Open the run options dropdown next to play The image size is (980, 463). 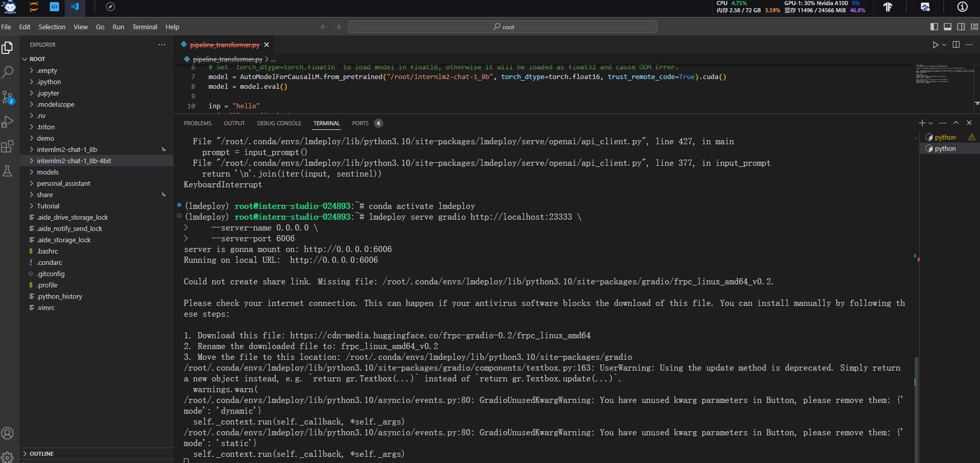(x=944, y=45)
